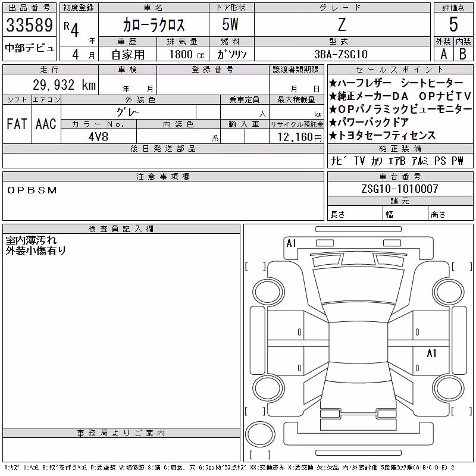476x476 pixels.
Task: Click the damage code legend line
Action: click(229, 468)
